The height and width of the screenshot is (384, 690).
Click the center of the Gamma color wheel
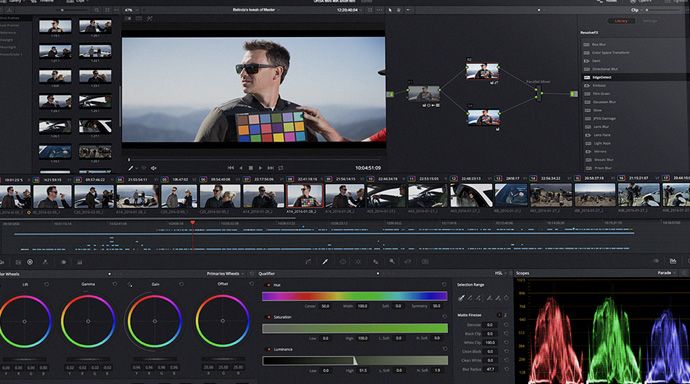[x=88, y=322]
